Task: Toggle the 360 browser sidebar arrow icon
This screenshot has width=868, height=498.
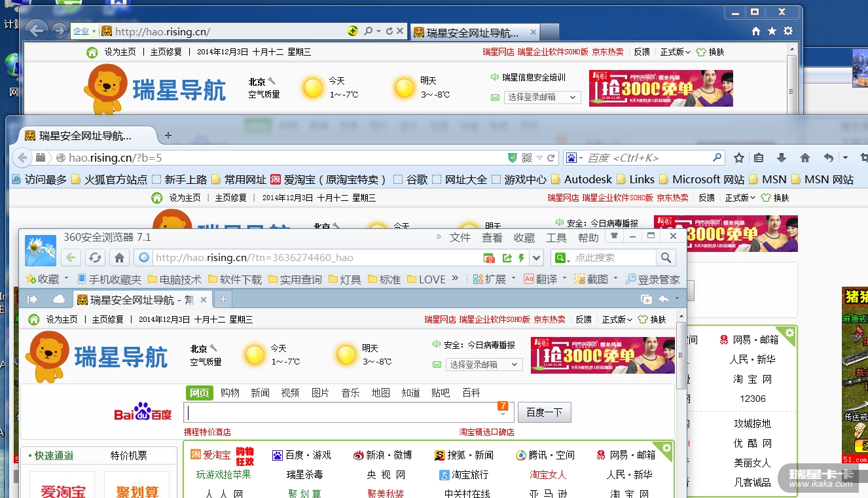Action: [32, 299]
